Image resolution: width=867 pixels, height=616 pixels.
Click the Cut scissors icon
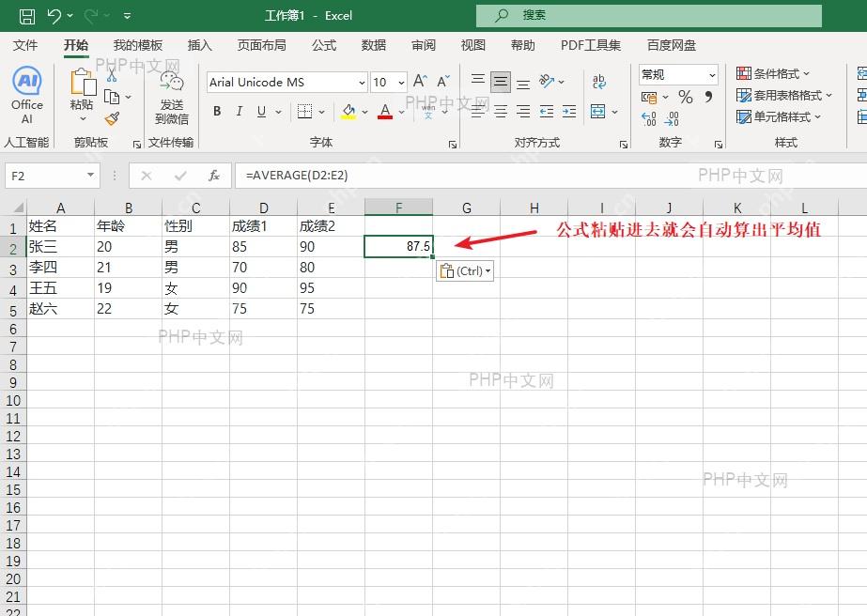click(x=112, y=75)
